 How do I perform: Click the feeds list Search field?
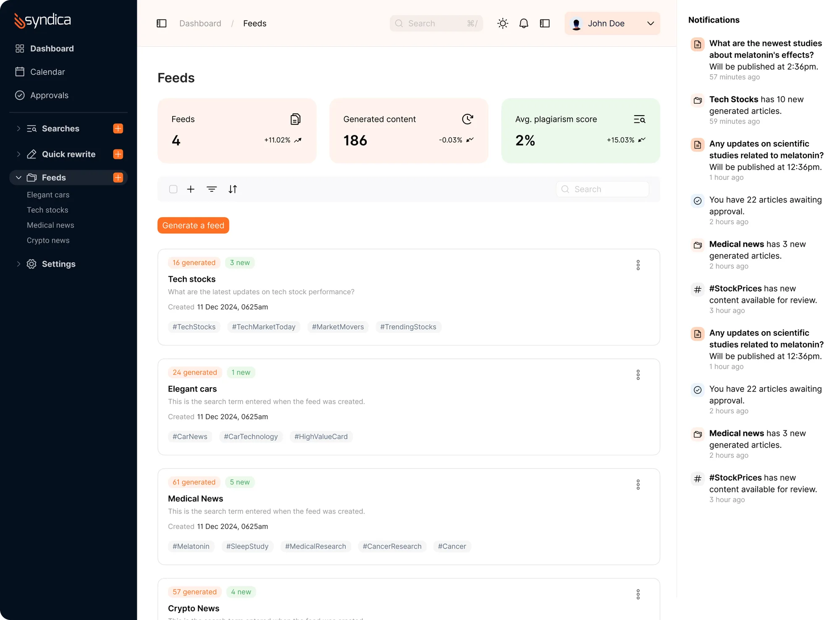point(603,190)
